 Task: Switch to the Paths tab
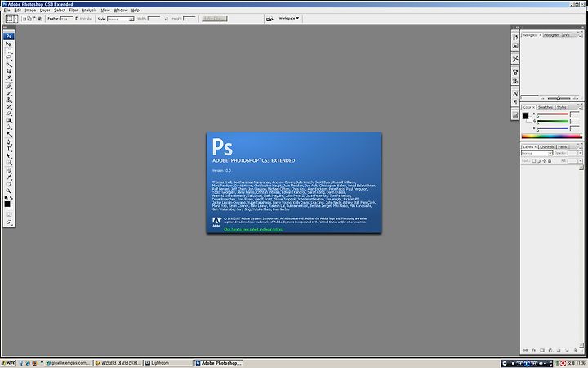563,147
